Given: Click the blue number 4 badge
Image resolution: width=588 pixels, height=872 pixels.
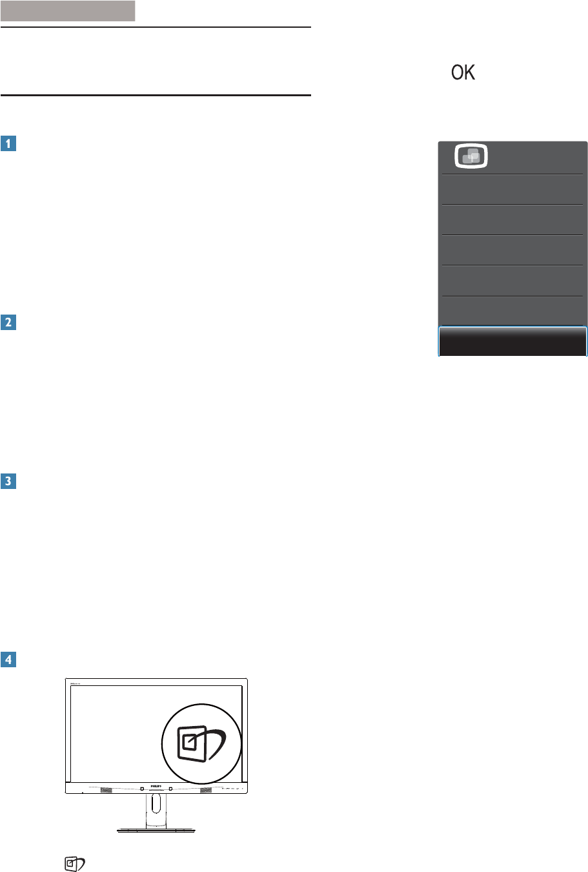Looking at the screenshot, I should pyautogui.click(x=8, y=659).
